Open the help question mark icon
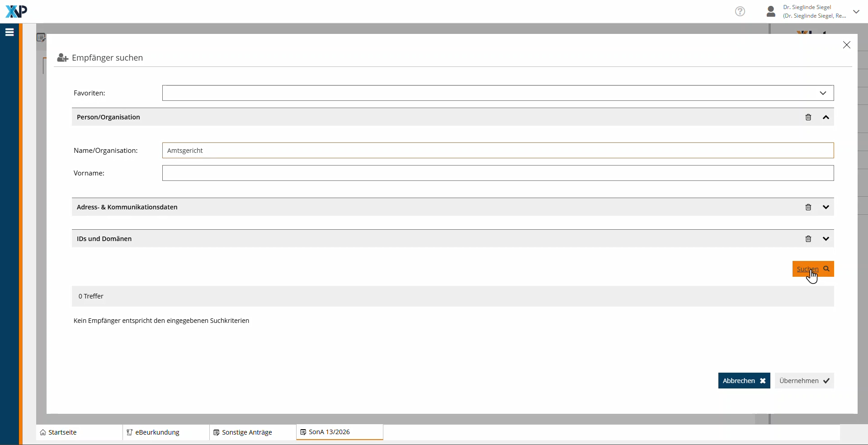Image resolution: width=868 pixels, height=445 pixels. [x=740, y=11]
